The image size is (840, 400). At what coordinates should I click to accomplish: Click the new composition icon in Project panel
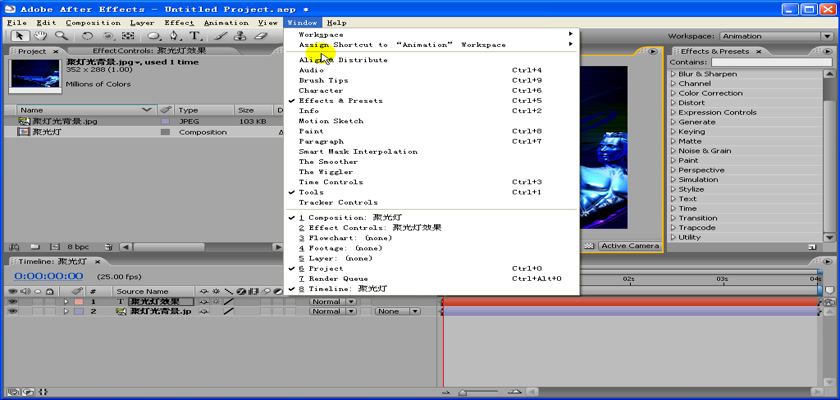54,247
